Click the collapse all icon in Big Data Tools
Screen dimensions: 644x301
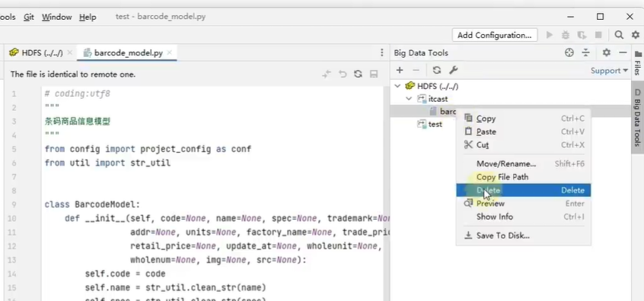tap(585, 52)
